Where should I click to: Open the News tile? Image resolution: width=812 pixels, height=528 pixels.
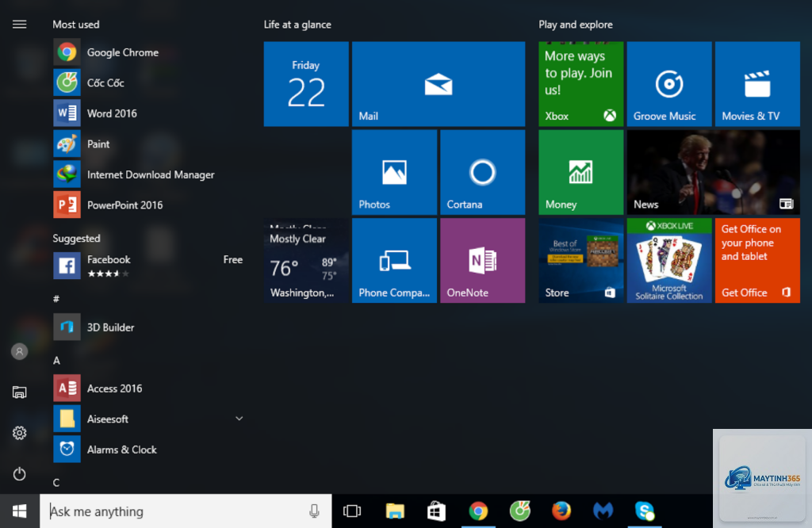tap(713, 172)
